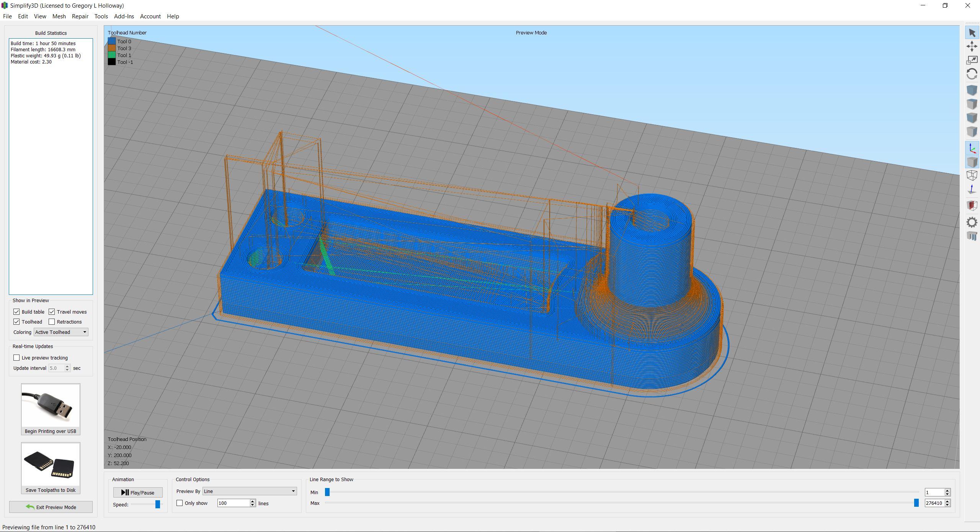Increment the Max line range stepper
980x532 pixels.
coord(947,501)
